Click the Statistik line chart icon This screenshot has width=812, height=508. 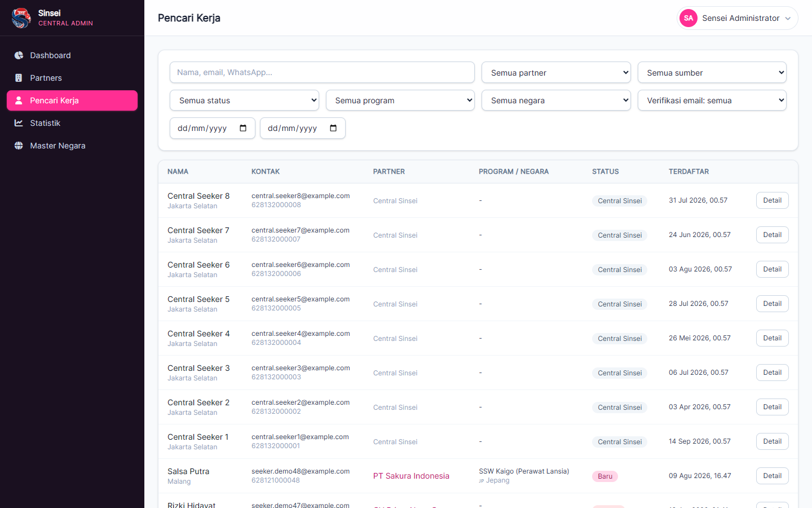tap(19, 123)
